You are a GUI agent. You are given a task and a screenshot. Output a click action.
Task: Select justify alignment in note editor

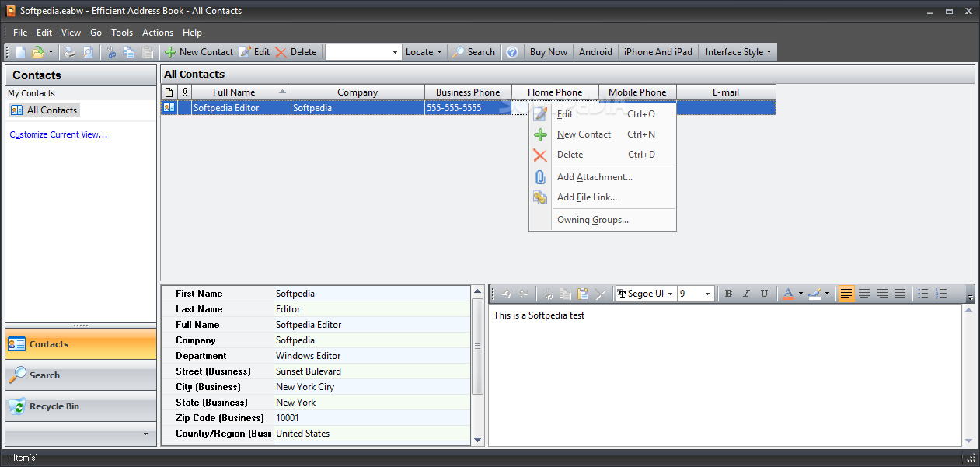pyautogui.click(x=899, y=294)
